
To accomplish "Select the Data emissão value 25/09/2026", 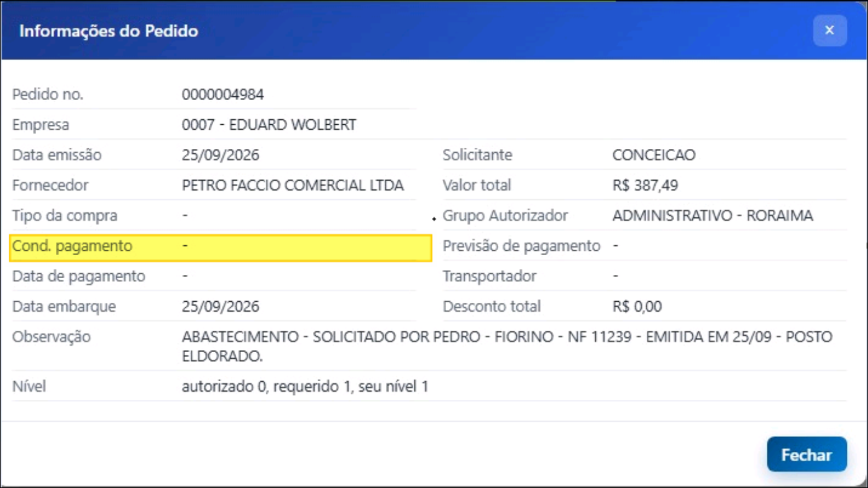I will tap(221, 155).
